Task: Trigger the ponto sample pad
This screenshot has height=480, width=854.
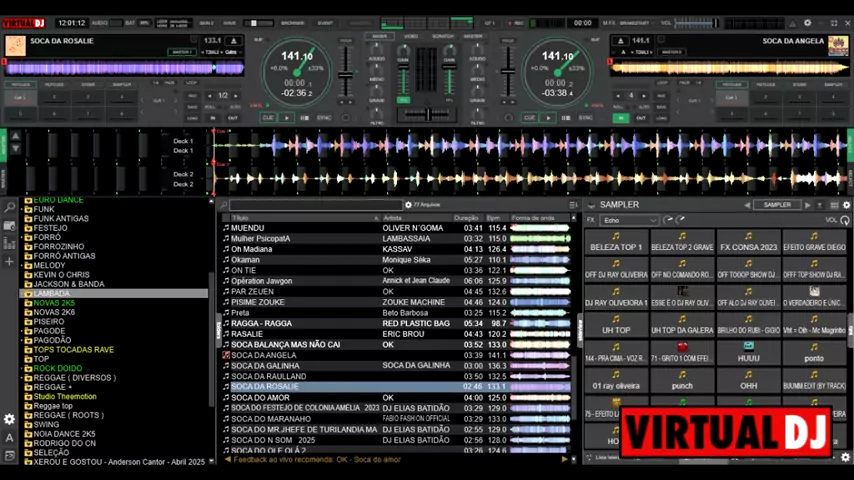Action: click(814, 353)
